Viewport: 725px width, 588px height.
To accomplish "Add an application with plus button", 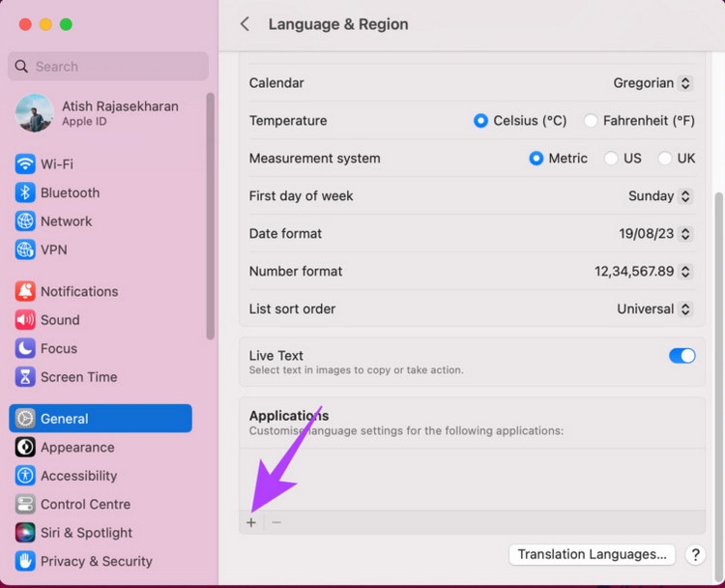I will click(251, 522).
